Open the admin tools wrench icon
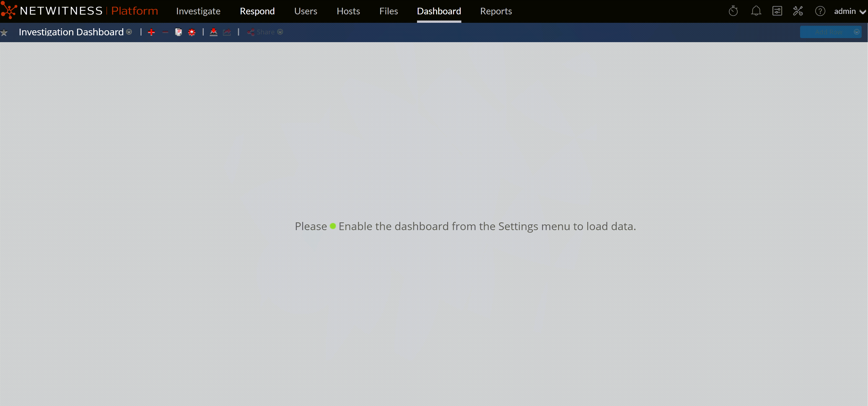Viewport: 868px width, 406px height. [798, 11]
